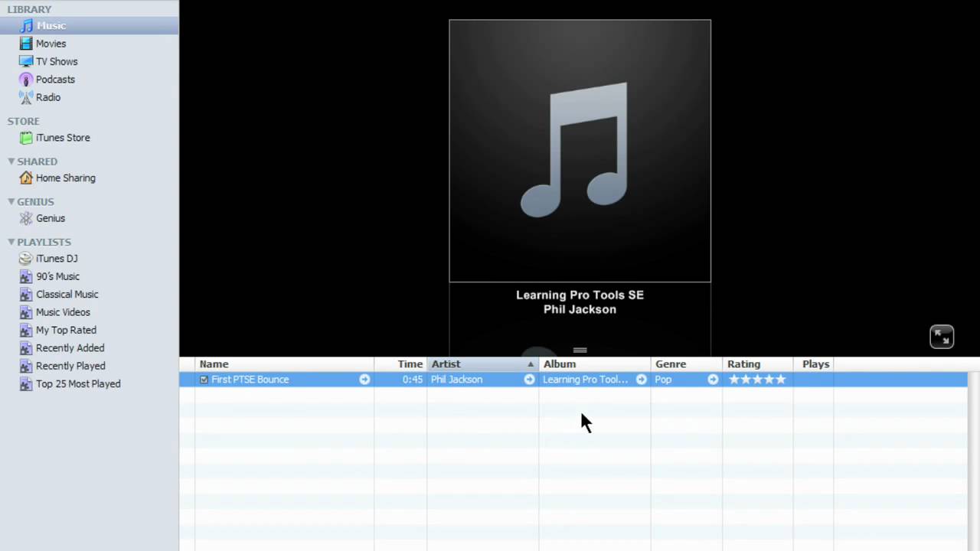Click the Recently Played playlist icon

click(x=26, y=366)
